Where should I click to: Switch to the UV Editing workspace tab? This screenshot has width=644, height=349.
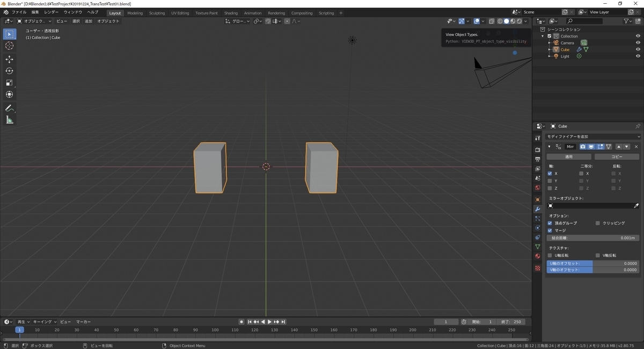click(x=180, y=13)
